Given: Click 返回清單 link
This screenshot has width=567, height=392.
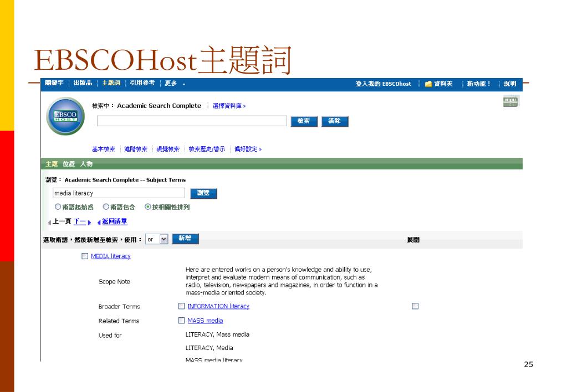Looking at the screenshot, I should [x=115, y=221].
